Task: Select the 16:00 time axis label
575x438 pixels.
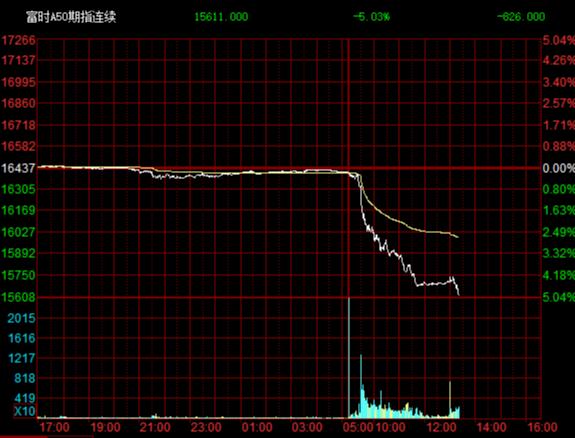Action: tap(542, 427)
